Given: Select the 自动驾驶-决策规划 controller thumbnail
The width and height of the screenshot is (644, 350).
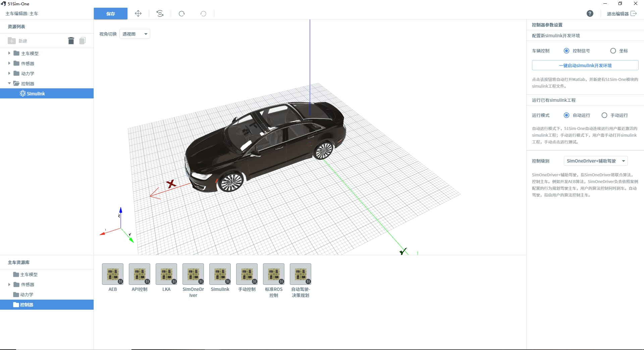Looking at the screenshot, I should (x=301, y=274).
